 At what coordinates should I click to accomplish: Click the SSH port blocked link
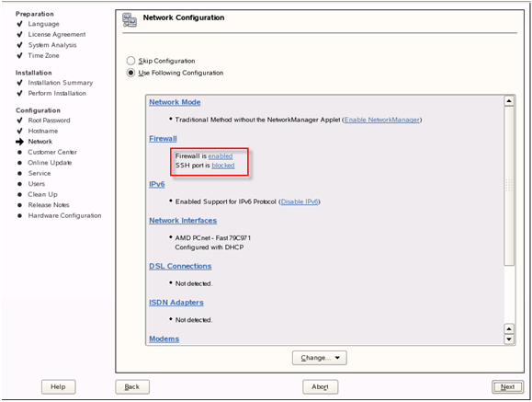[x=223, y=166]
